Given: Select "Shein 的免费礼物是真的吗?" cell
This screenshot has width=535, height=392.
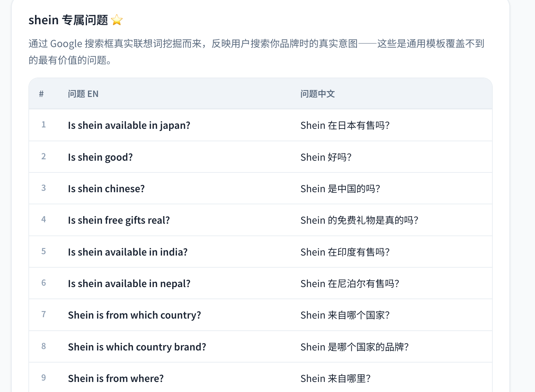Looking at the screenshot, I should (x=359, y=220).
